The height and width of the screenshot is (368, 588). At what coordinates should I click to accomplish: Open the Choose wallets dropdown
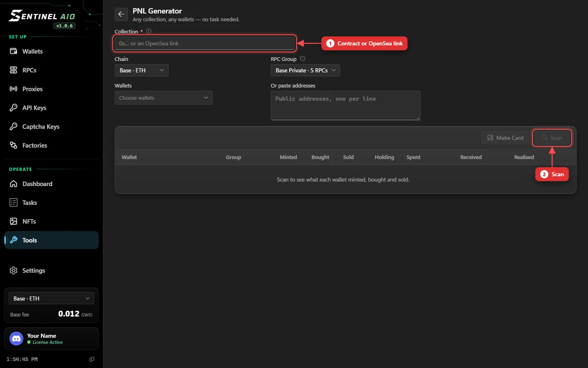coord(163,98)
